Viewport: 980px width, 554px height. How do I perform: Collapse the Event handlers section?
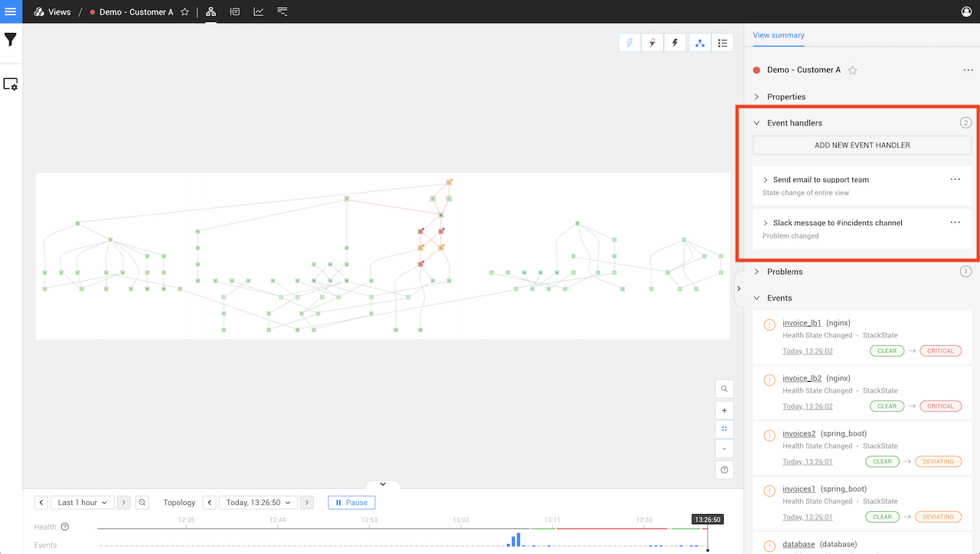click(756, 123)
